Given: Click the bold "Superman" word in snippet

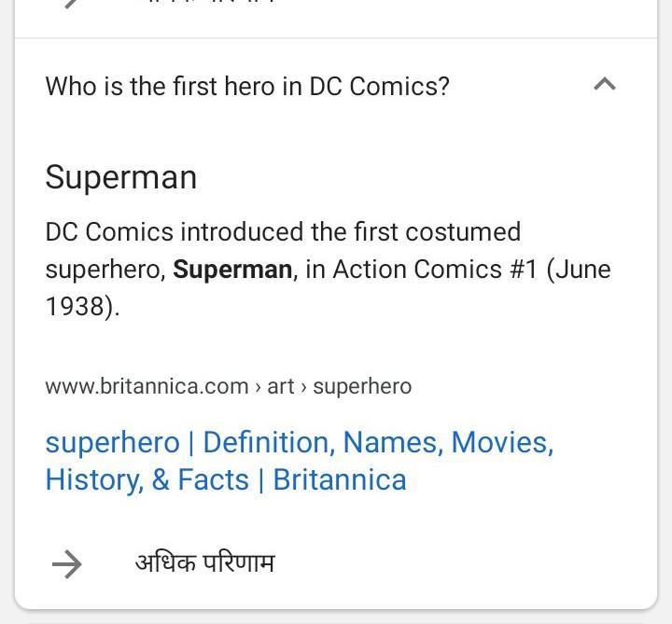Looking at the screenshot, I should [x=232, y=270].
